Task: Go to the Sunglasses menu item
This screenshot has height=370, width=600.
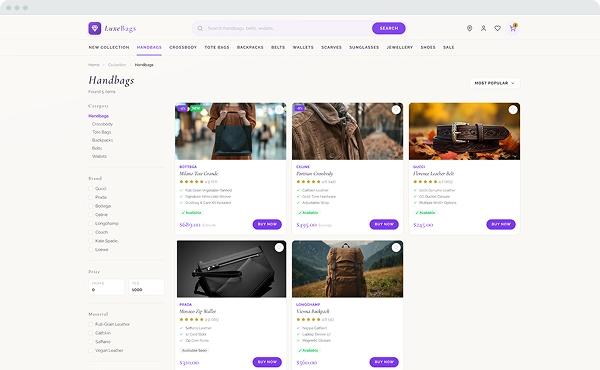Action: (x=364, y=47)
